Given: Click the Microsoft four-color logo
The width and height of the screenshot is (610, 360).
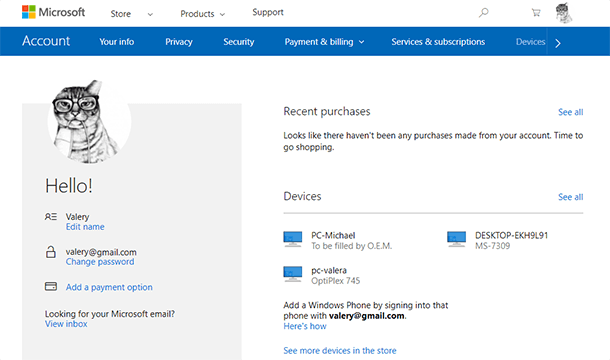Looking at the screenshot, I should point(29,12).
